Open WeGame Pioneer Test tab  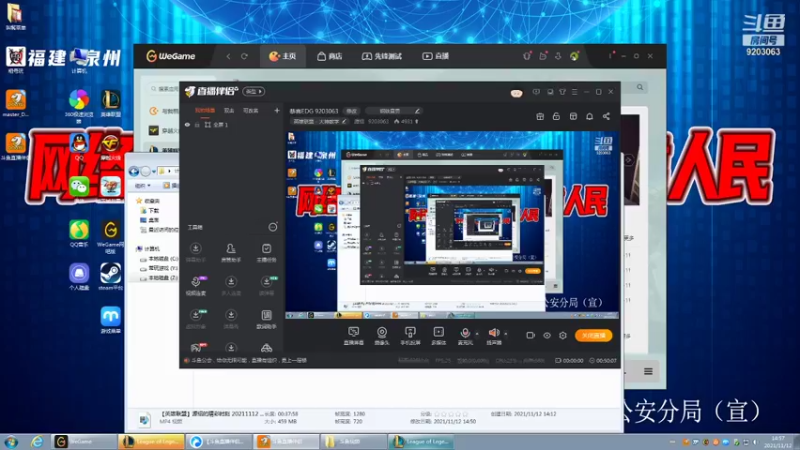(x=382, y=56)
